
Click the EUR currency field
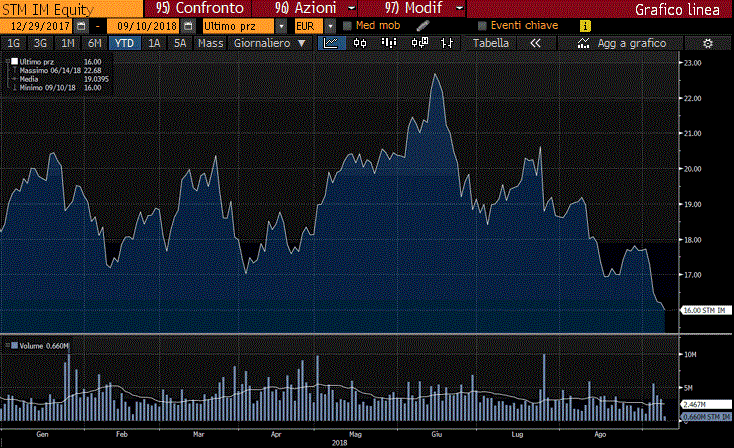[309, 26]
